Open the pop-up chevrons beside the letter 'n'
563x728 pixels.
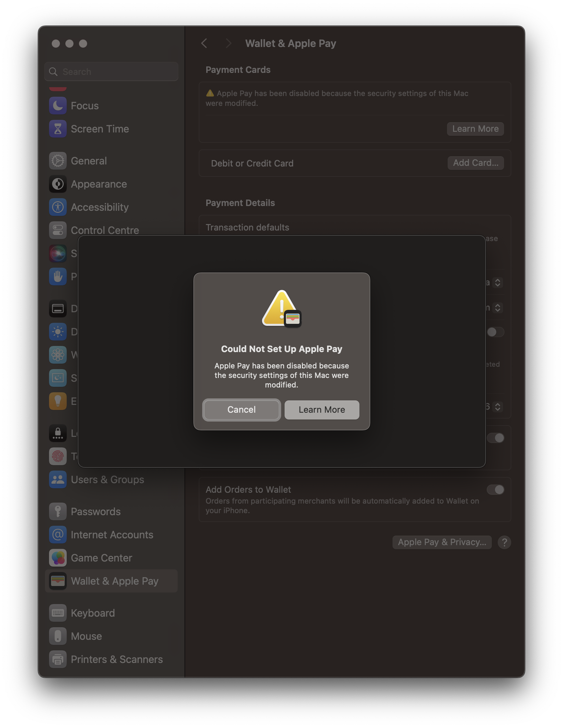click(498, 308)
